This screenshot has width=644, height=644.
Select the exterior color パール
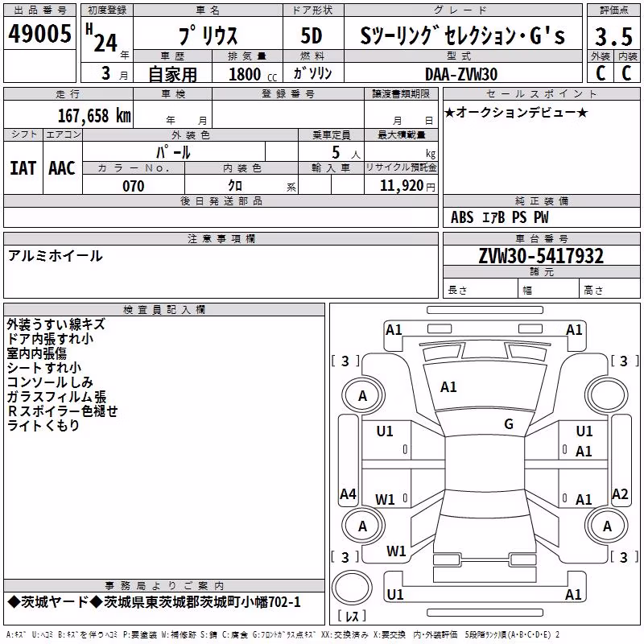[173, 152]
